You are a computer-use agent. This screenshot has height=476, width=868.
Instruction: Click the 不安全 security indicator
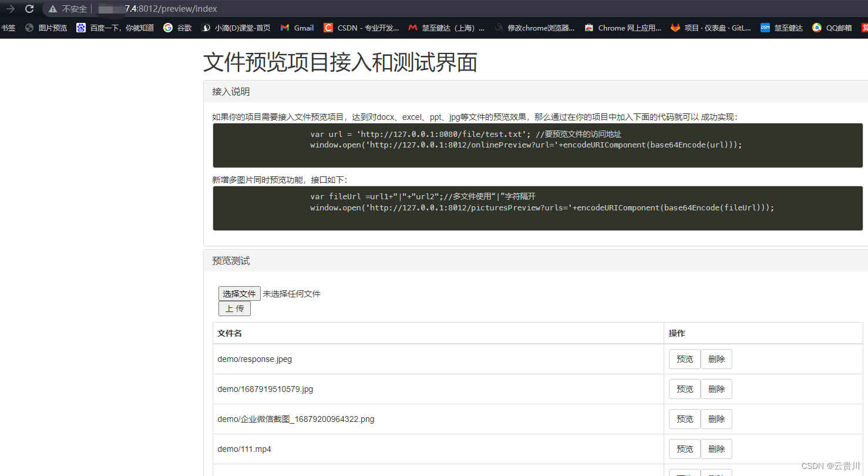click(x=66, y=9)
